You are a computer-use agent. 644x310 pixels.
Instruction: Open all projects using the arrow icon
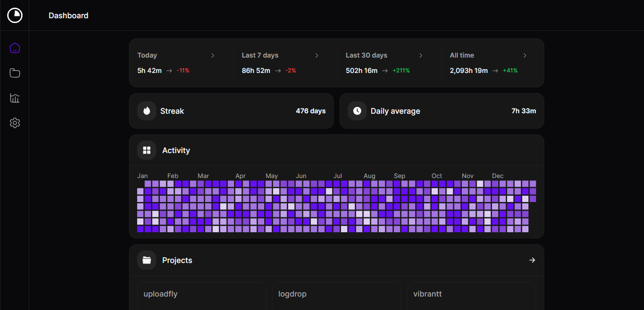click(532, 260)
